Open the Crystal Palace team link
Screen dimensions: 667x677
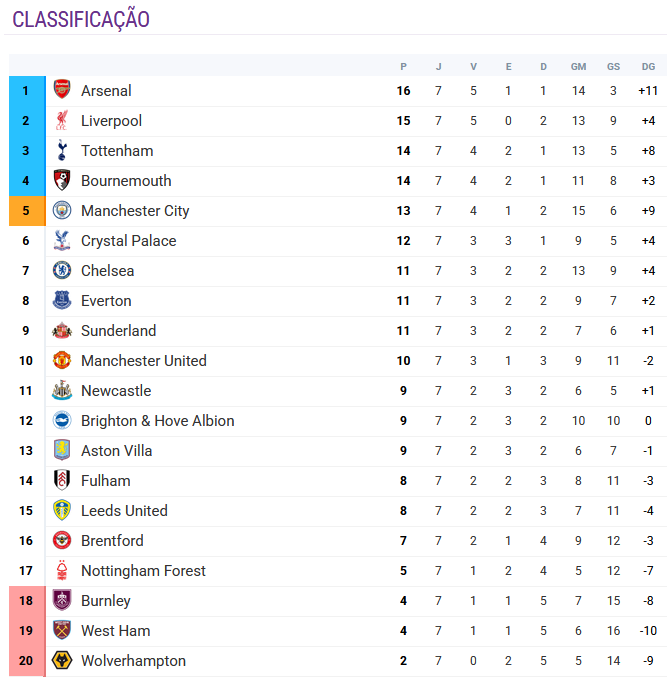point(128,241)
